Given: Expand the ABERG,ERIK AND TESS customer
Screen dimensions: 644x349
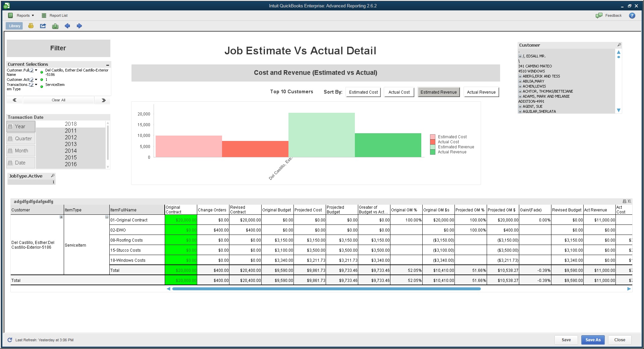Looking at the screenshot, I should (520, 77).
